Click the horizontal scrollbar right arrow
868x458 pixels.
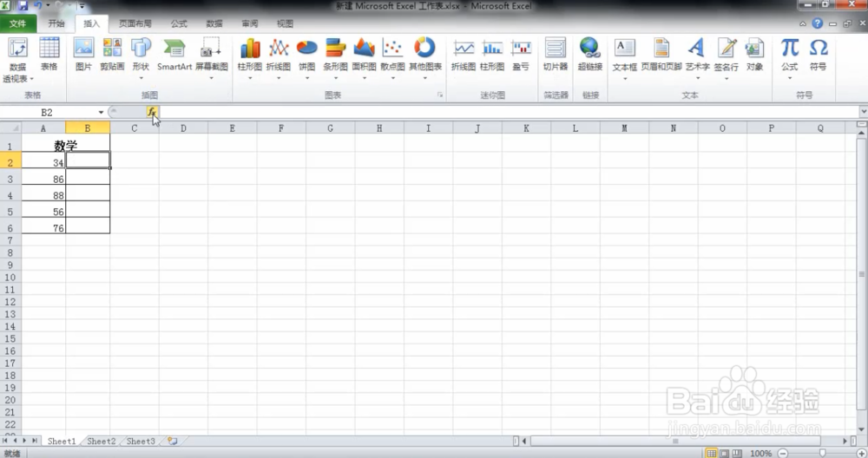(845, 441)
